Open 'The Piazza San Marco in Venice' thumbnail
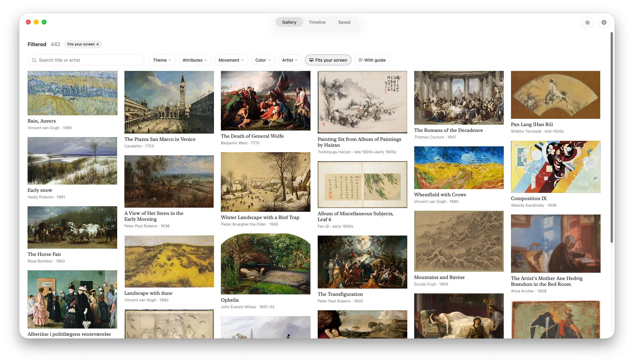The image size is (634, 364). click(x=169, y=102)
